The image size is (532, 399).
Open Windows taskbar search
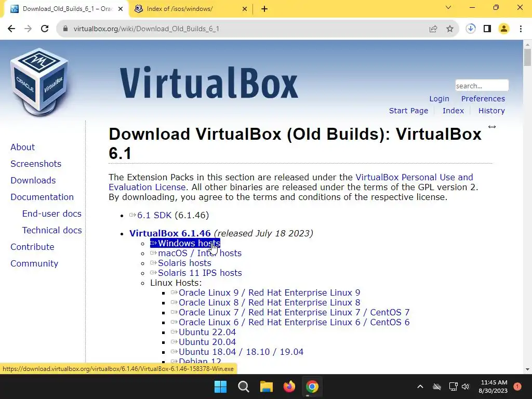click(243, 387)
